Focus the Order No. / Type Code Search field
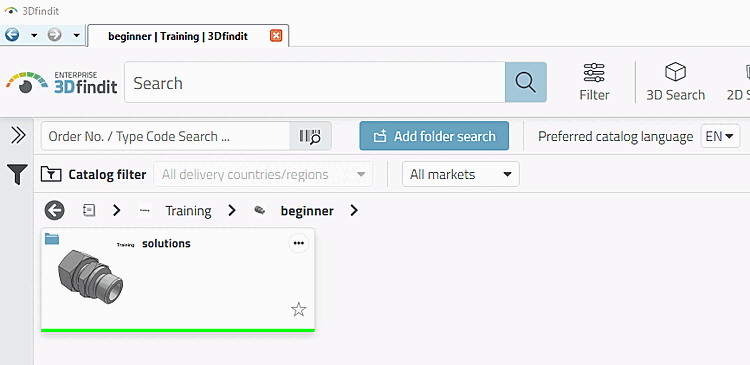This screenshot has height=365, width=750. (165, 136)
